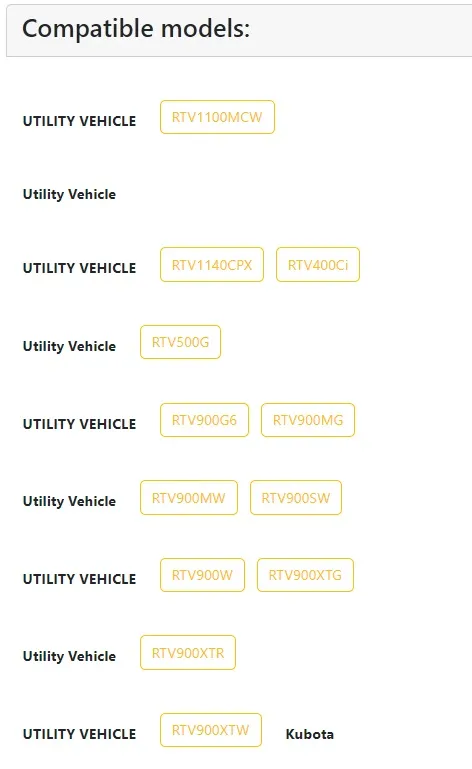The image size is (472, 769).
Task: Select the RTV900XTW model tag
Action: point(210,730)
